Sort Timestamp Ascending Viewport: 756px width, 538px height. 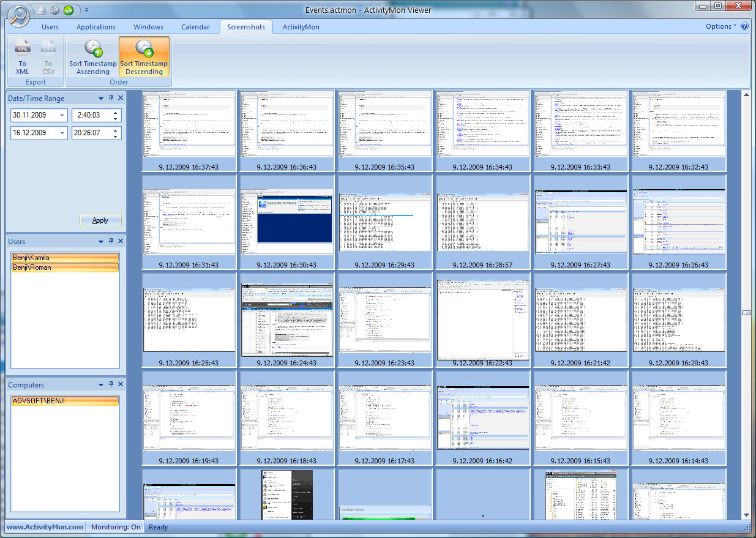(x=93, y=57)
